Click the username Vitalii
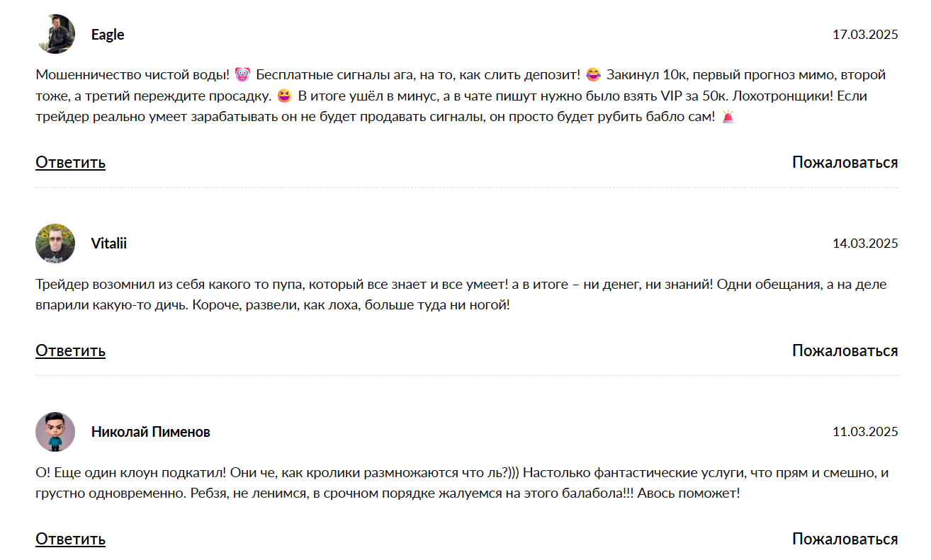931x560 pixels. tap(109, 244)
